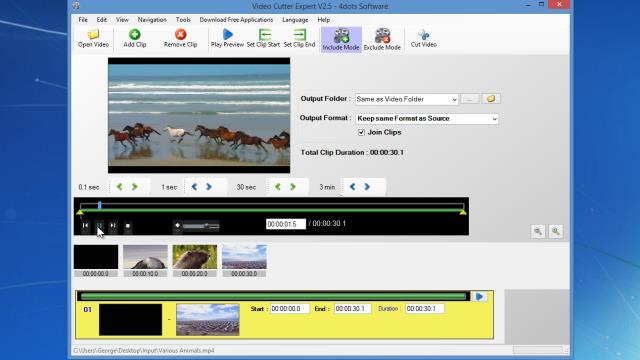Screen dimensions: 640x360
Task: Click the blue playhead on the seek bar
Action: 100,206
